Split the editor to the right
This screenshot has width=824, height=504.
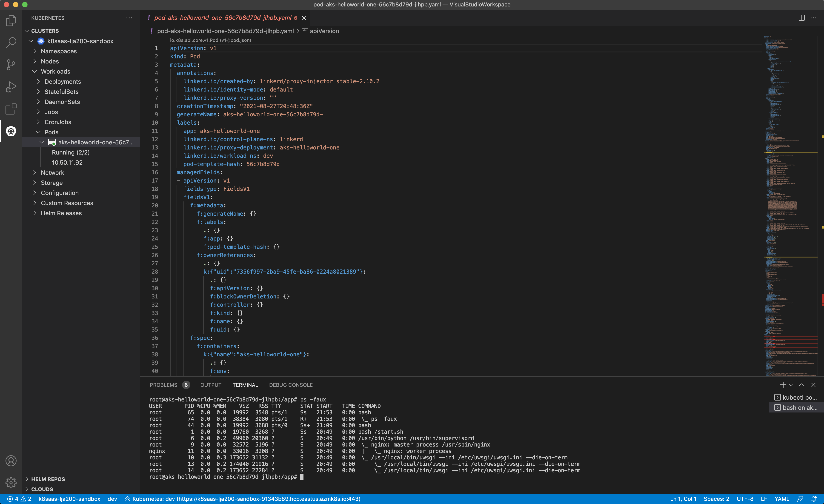coord(802,18)
